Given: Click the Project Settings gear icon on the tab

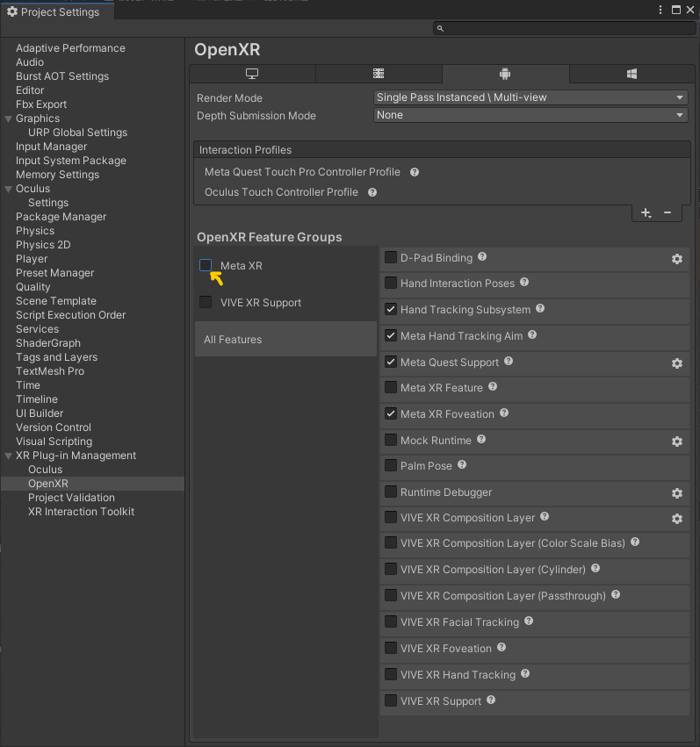Looking at the screenshot, I should click(11, 11).
